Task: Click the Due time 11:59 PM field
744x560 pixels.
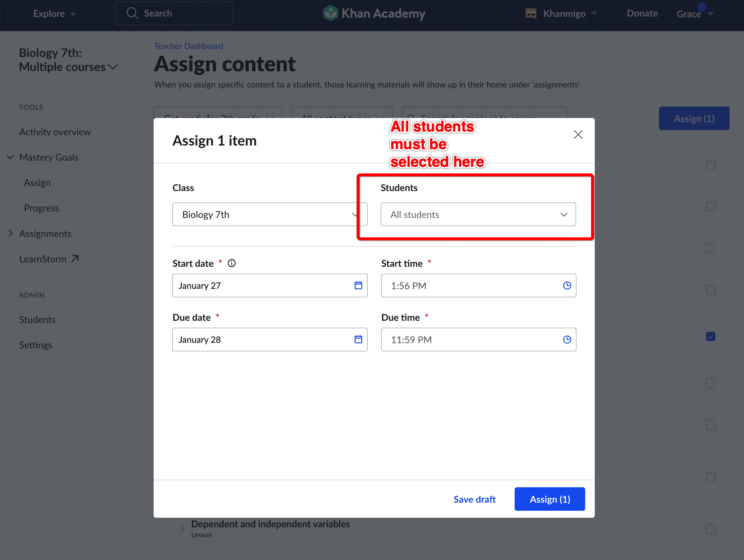Action: pos(479,340)
